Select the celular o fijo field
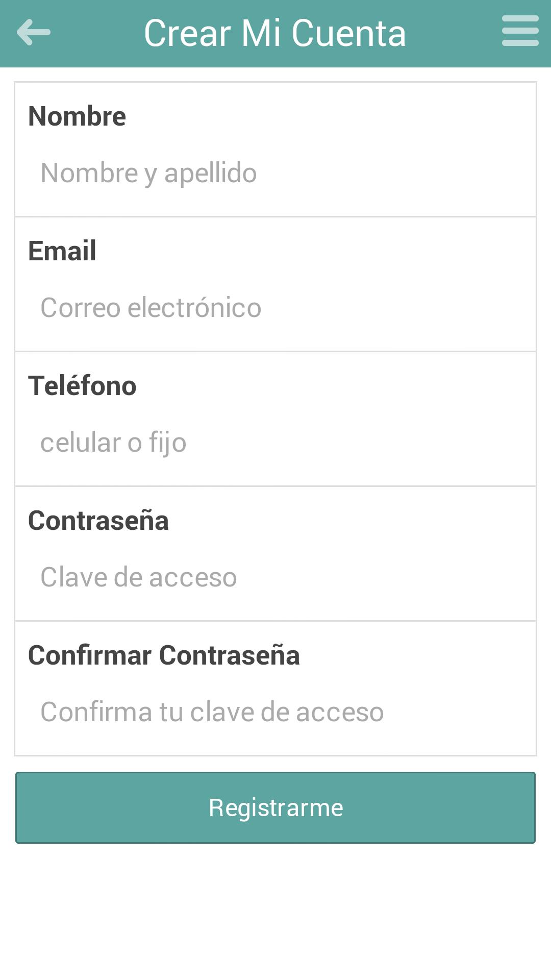The width and height of the screenshot is (551, 980). (x=275, y=443)
